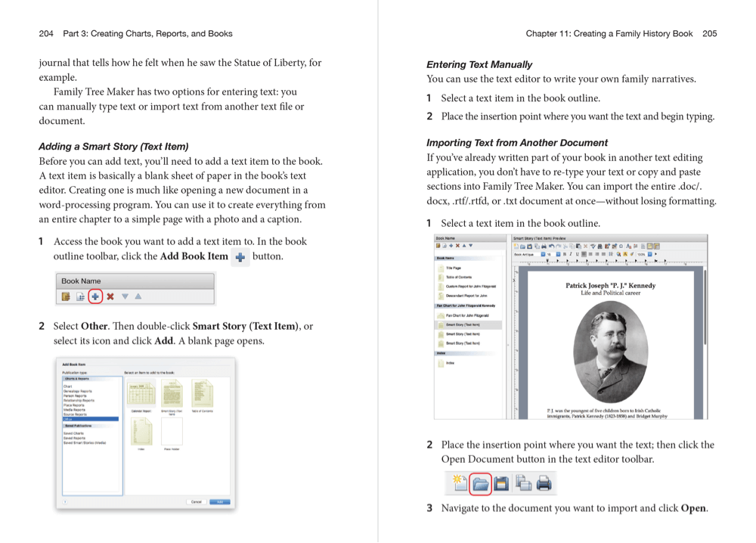This screenshot has height=543, width=756.
Task: Toggle justify alignment in the formatting row
Action: tap(603, 253)
